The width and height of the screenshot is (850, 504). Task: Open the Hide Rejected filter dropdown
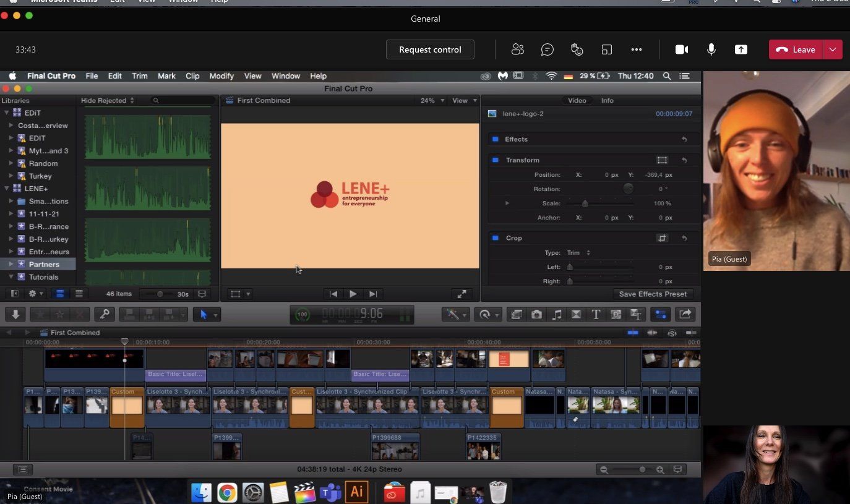(108, 100)
